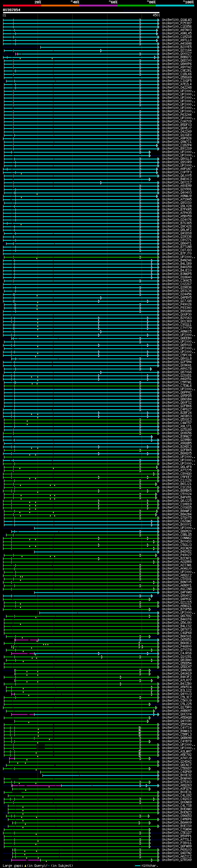
Task: Click UniRef100_B7FJT0 hit
Action: (x=177, y=253)
